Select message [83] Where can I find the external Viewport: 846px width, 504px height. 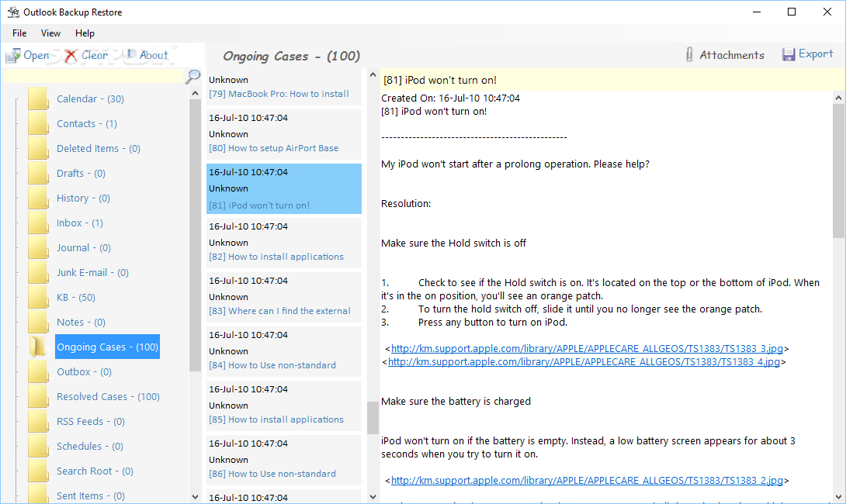284,297
